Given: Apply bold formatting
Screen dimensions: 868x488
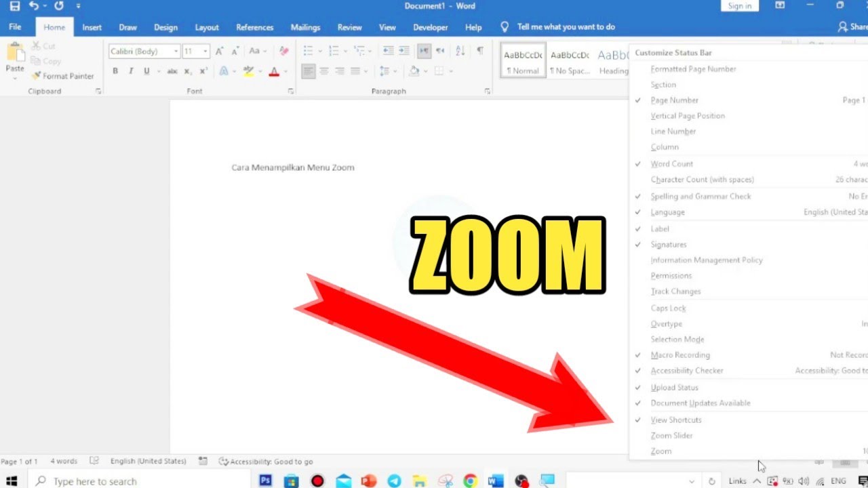Looking at the screenshot, I should point(115,71).
